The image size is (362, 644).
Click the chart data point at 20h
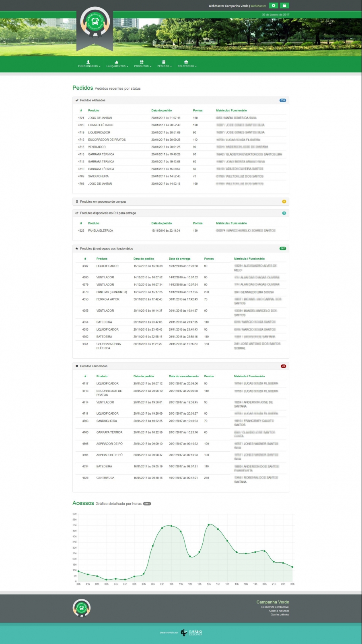(x=264, y=551)
